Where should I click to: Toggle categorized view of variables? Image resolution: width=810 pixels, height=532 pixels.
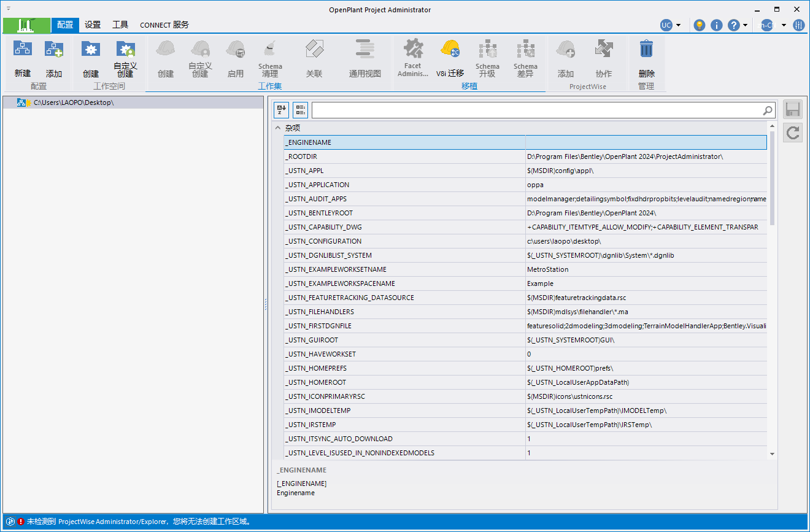point(300,110)
